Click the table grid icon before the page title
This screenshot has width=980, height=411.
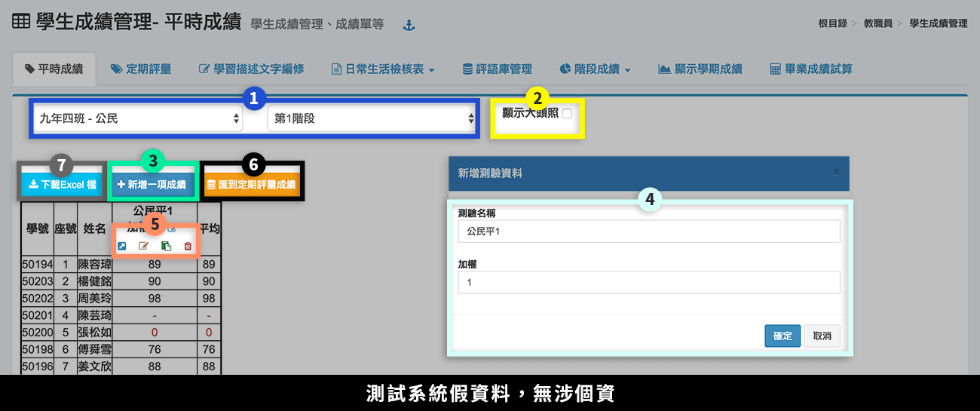[x=22, y=23]
